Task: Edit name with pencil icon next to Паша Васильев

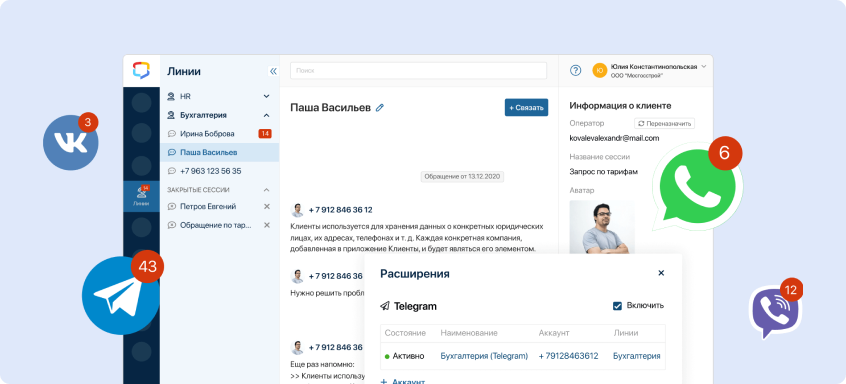Action: (380, 107)
